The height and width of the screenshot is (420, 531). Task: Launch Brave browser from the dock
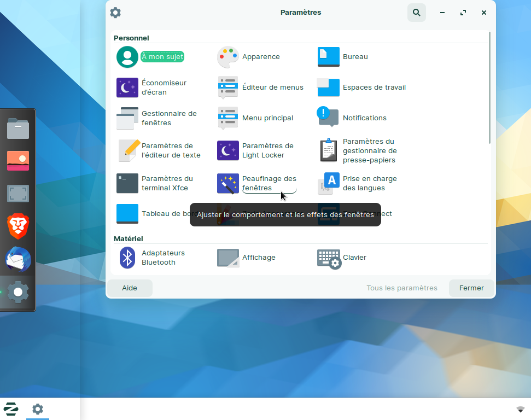tap(18, 226)
